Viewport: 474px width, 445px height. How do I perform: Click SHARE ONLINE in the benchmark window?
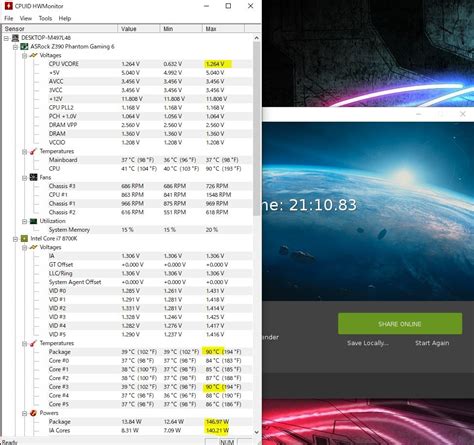pyautogui.click(x=400, y=324)
